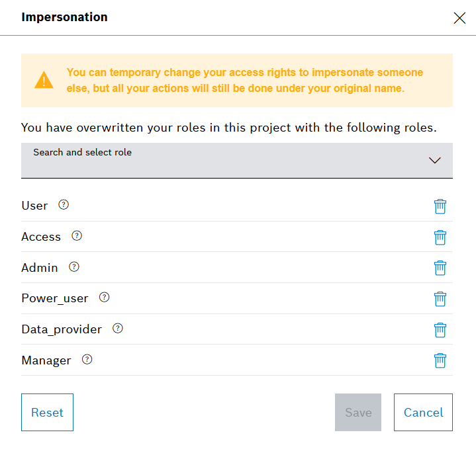Show help info for User role

(x=64, y=205)
